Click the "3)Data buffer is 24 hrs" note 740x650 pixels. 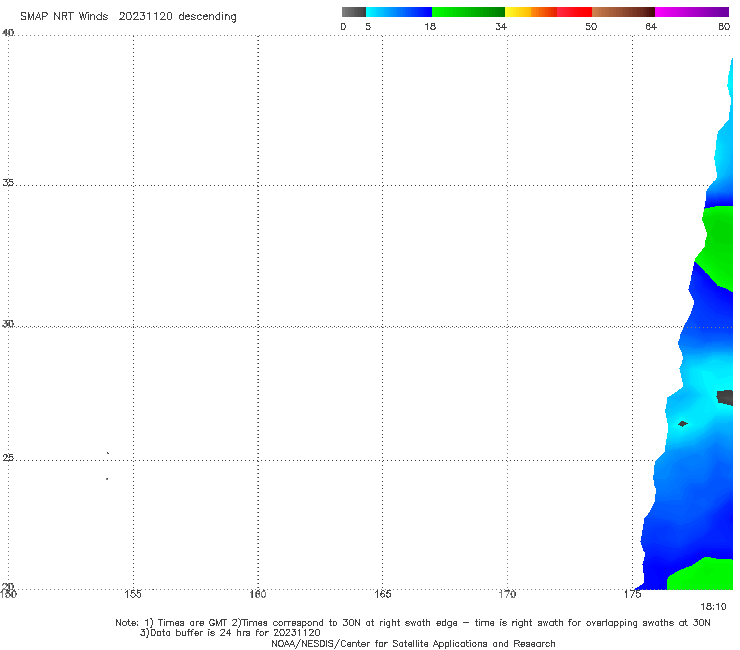coord(230,633)
